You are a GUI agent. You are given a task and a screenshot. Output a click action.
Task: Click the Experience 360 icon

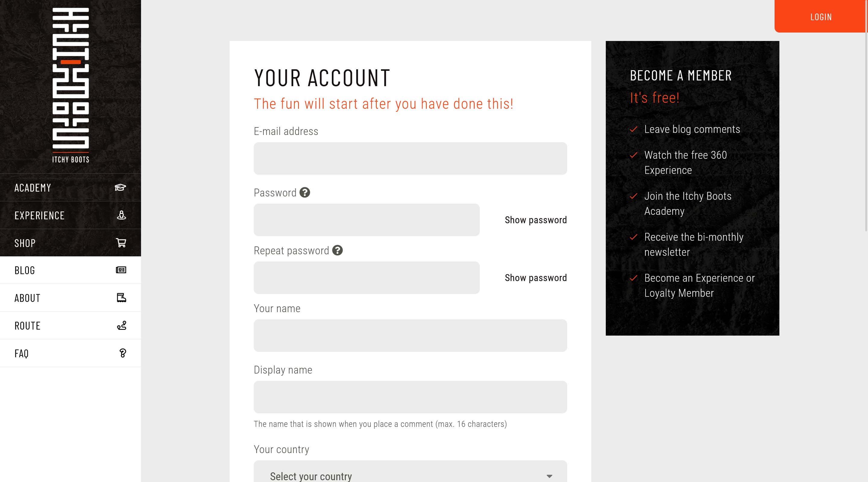click(121, 215)
